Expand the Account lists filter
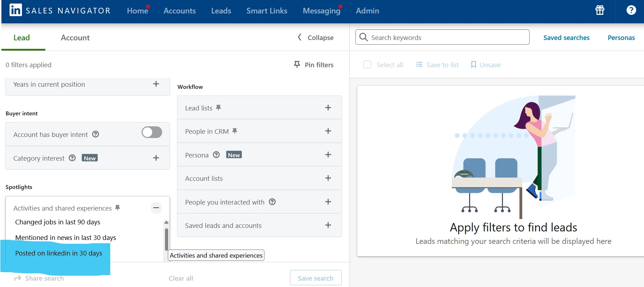The height and width of the screenshot is (287, 644). pyautogui.click(x=328, y=178)
